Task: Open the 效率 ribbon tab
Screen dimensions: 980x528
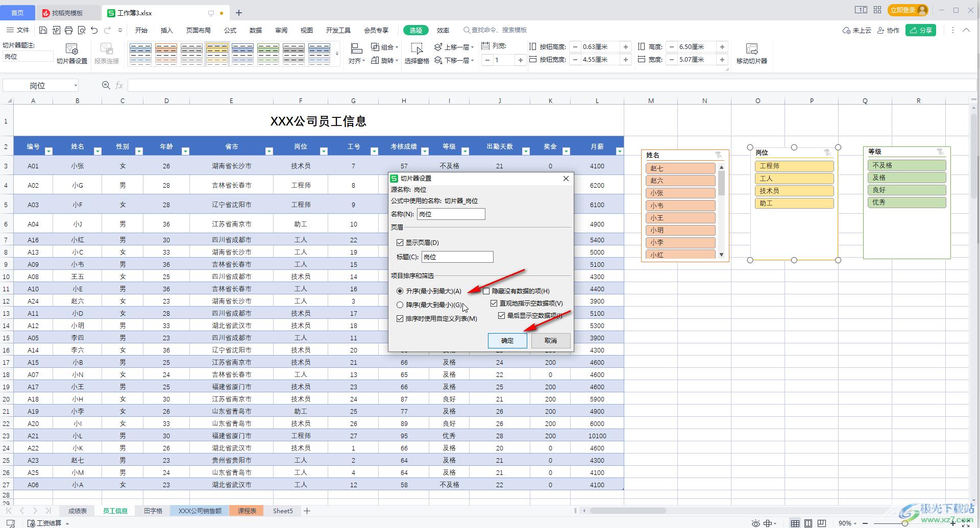Action: (443, 30)
